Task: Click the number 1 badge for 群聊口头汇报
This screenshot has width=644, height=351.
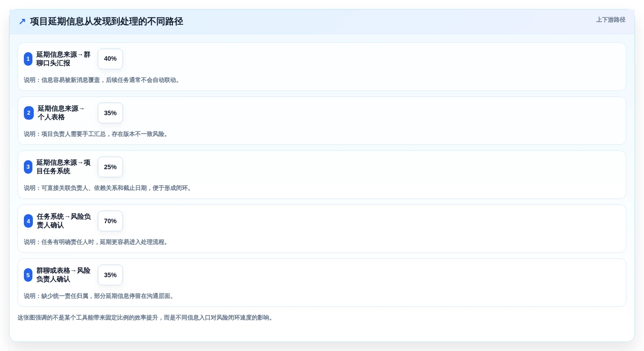Action: point(28,59)
